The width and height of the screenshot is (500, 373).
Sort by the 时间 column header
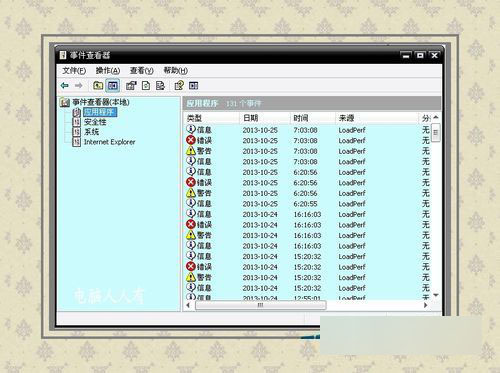click(313, 118)
